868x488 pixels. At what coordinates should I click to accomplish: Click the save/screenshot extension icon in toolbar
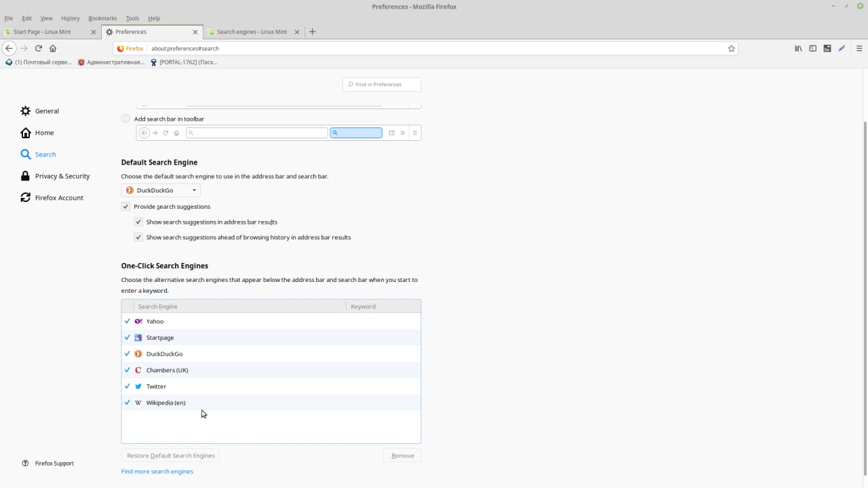click(x=827, y=48)
